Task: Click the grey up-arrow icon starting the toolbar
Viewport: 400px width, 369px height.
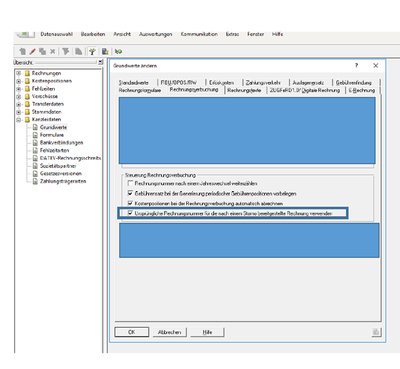Action: (x=23, y=51)
